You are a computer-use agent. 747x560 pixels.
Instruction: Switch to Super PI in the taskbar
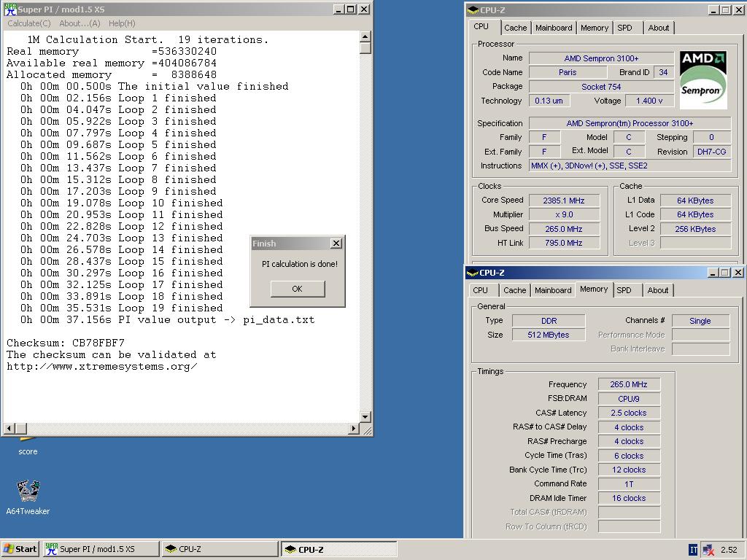click(x=101, y=549)
